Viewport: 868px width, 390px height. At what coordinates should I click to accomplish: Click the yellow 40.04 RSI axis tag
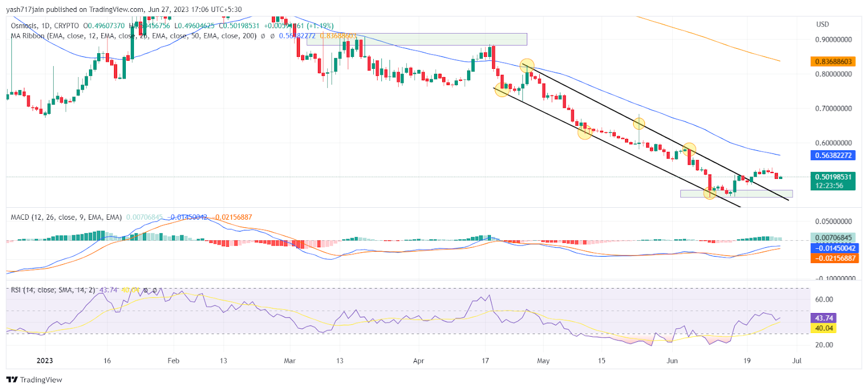(x=824, y=328)
